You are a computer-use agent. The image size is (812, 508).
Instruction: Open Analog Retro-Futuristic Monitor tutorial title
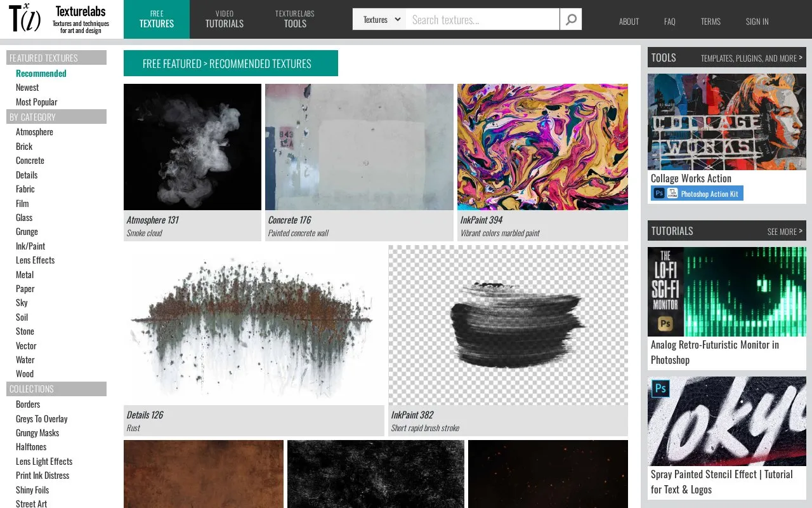click(x=715, y=352)
